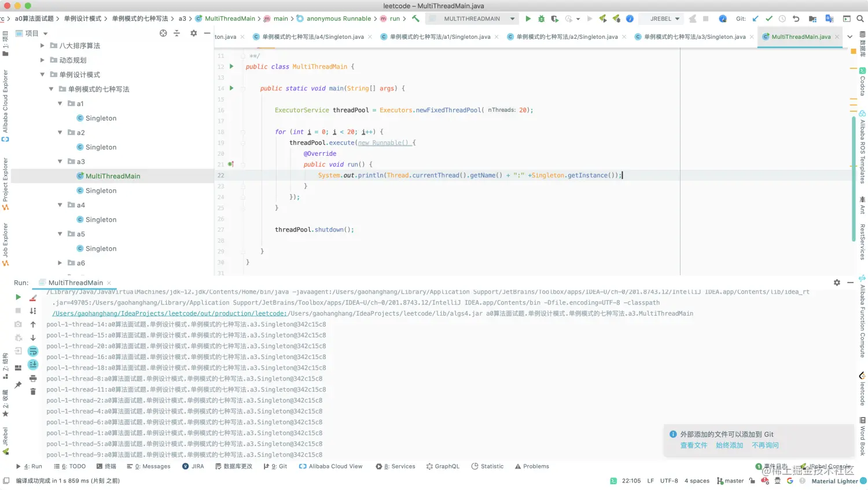Build project with the hammer icon
The image size is (868, 490).
click(x=415, y=19)
